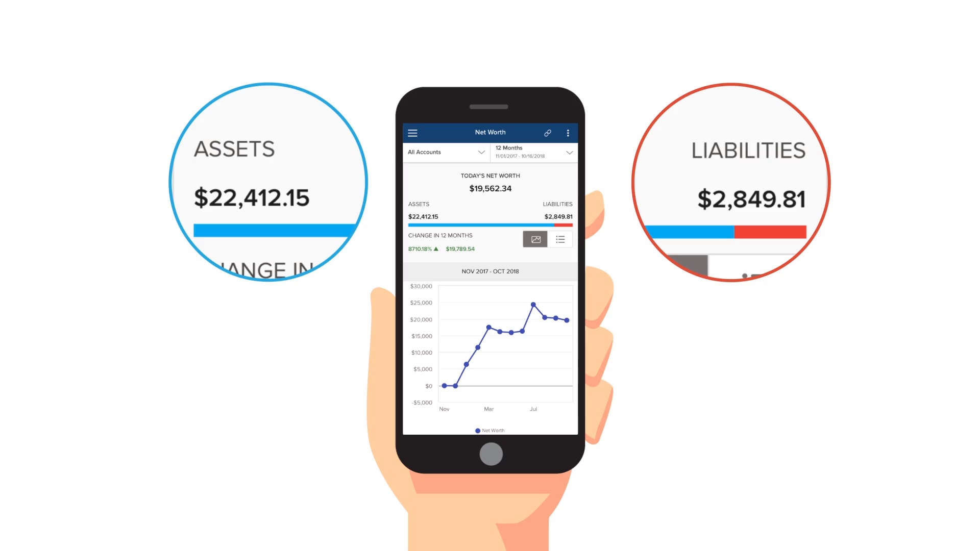980x551 pixels.
Task: Select the Net Worth tab header
Action: click(490, 133)
